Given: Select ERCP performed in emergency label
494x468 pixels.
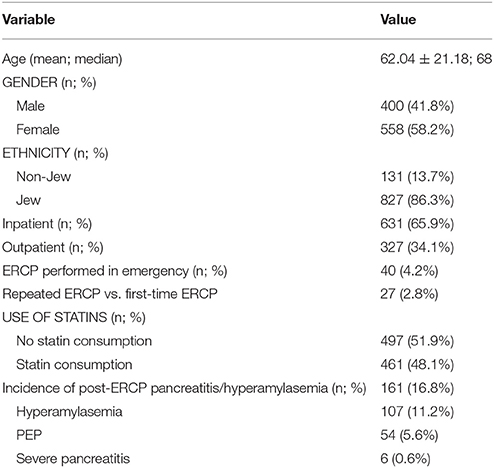Looking at the screenshot, I should pyautogui.click(x=115, y=271).
